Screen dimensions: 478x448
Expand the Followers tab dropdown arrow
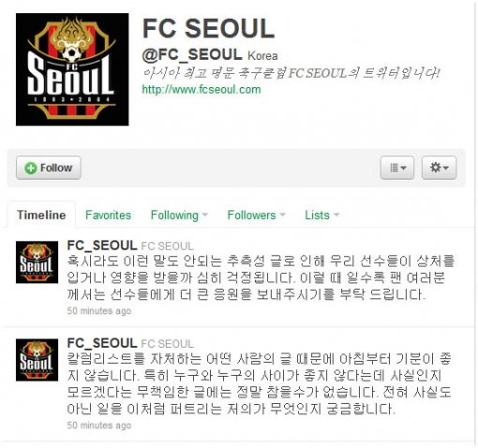[282, 215]
